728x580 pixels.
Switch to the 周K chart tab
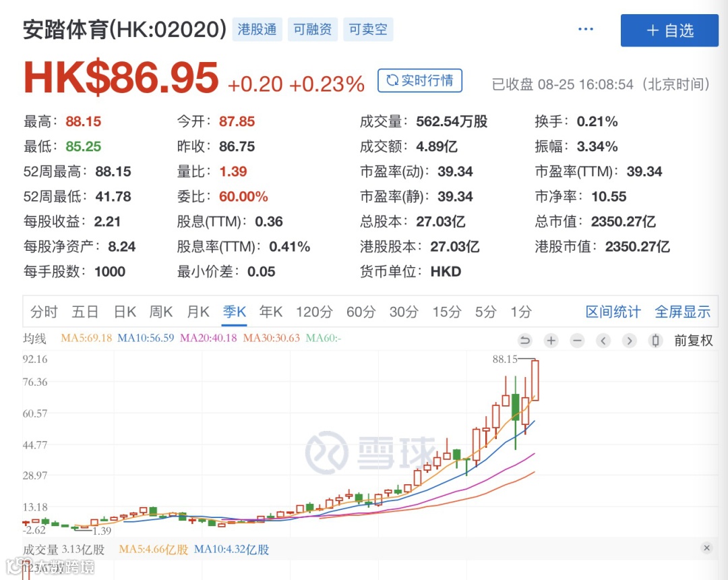pos(161,312)
